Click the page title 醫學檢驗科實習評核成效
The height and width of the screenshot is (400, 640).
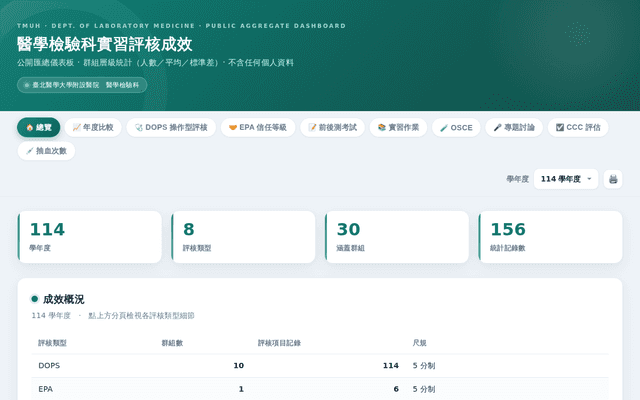[104, 44]
